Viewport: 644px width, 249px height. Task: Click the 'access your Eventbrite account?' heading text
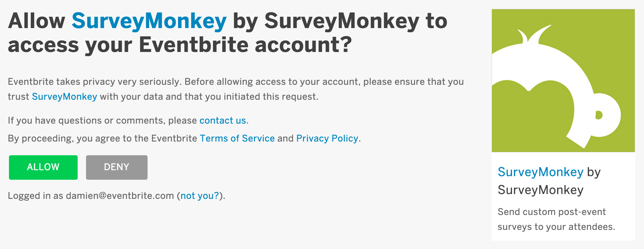pyautogui.click(x=180, y=45)
